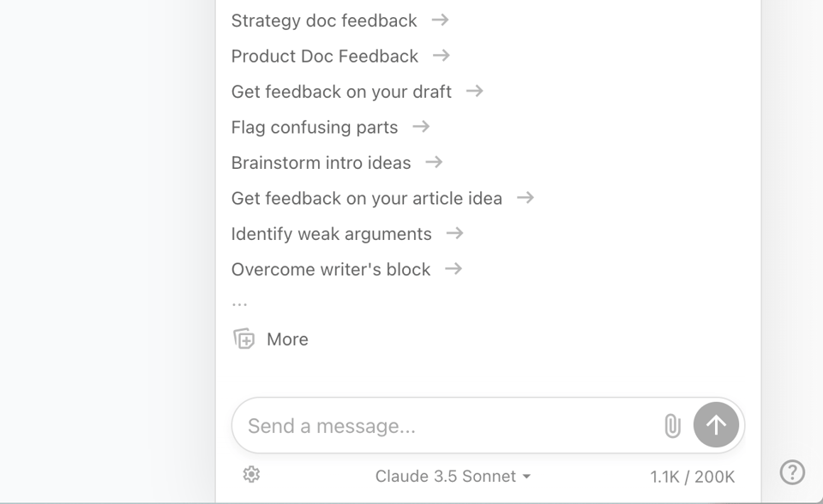Click the More prompts stack icon
The width and height of the screenshot is (823, 504).
coord(244,339)
